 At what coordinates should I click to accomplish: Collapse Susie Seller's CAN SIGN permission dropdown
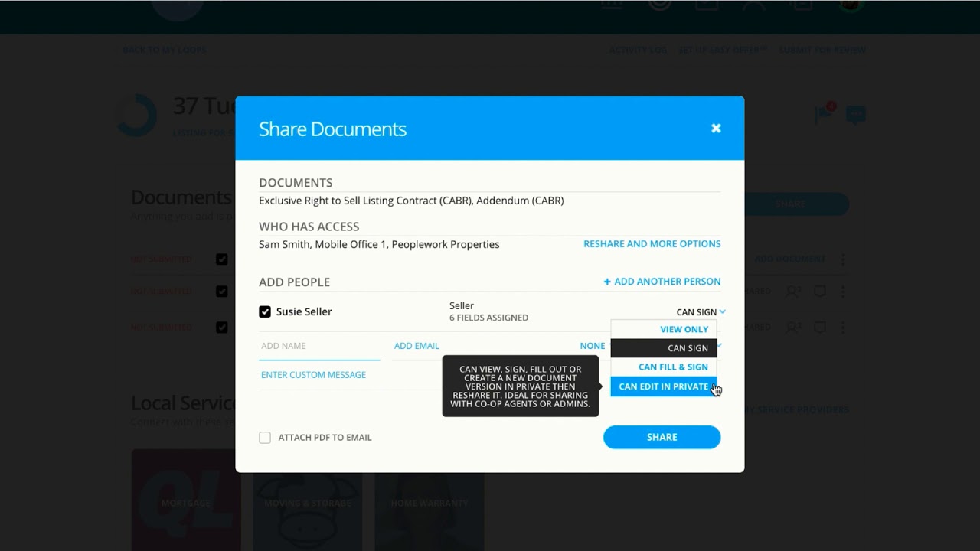701,312
